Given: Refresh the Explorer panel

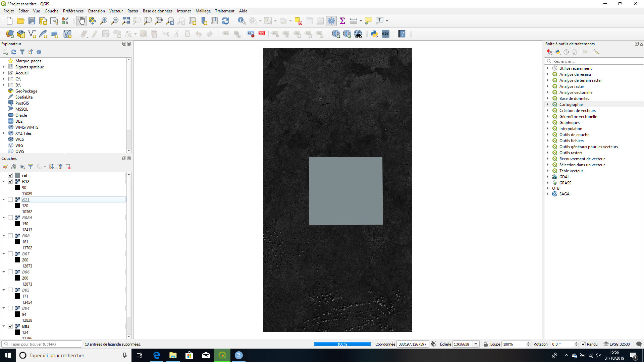Looking at the screenshot, I should point(14,52).
